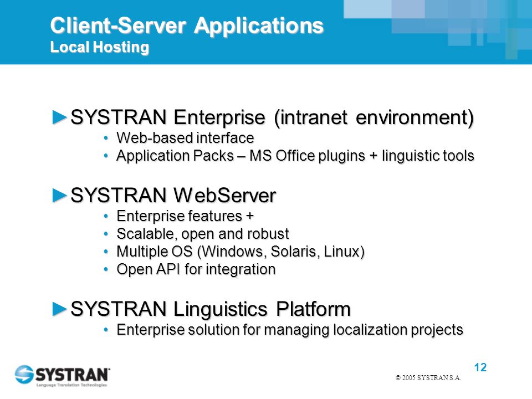Click the 'Open API for integration' line

coord(196,269)
